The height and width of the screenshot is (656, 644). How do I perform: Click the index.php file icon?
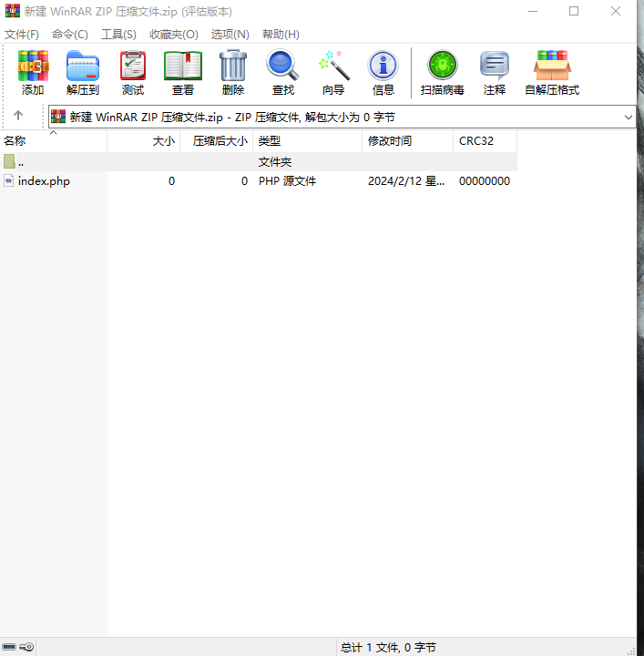point(9,180)
